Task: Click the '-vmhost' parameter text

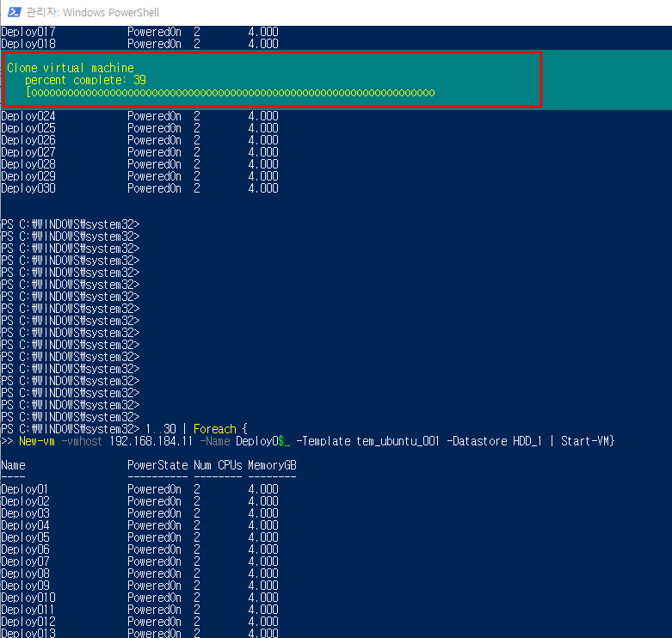Action: click(x=82, y=441)
